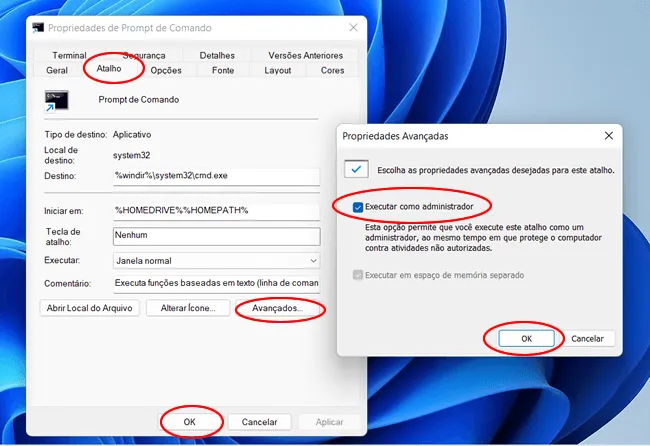Viewport: 650px width, 446px height.
Task: Toggle Executar em espaço de memória separado
Action: 359,275
